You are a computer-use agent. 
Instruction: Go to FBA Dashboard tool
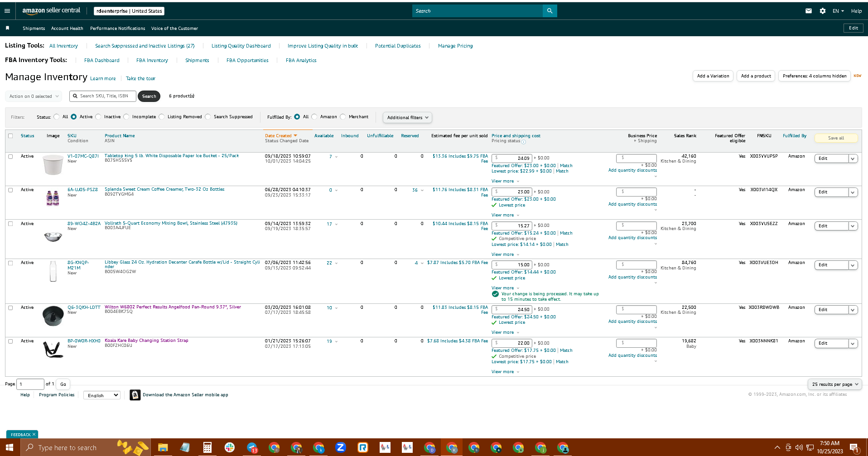click(x=102, y=60)
